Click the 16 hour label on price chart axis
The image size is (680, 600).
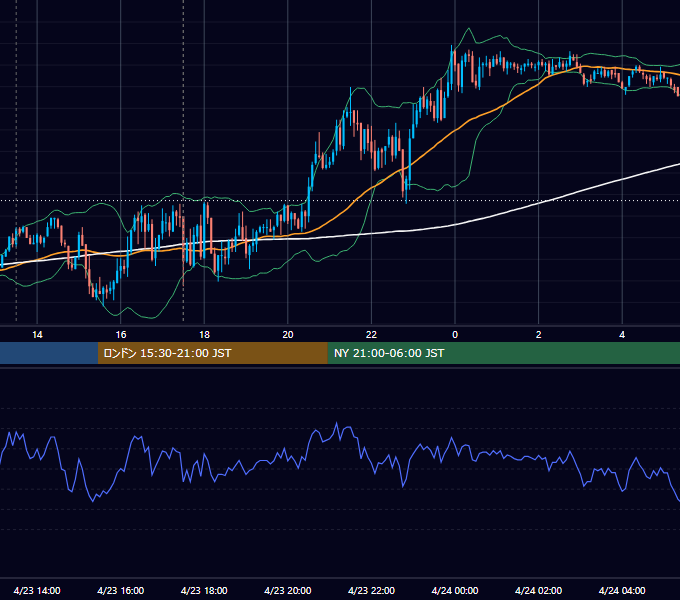(121, 335)
